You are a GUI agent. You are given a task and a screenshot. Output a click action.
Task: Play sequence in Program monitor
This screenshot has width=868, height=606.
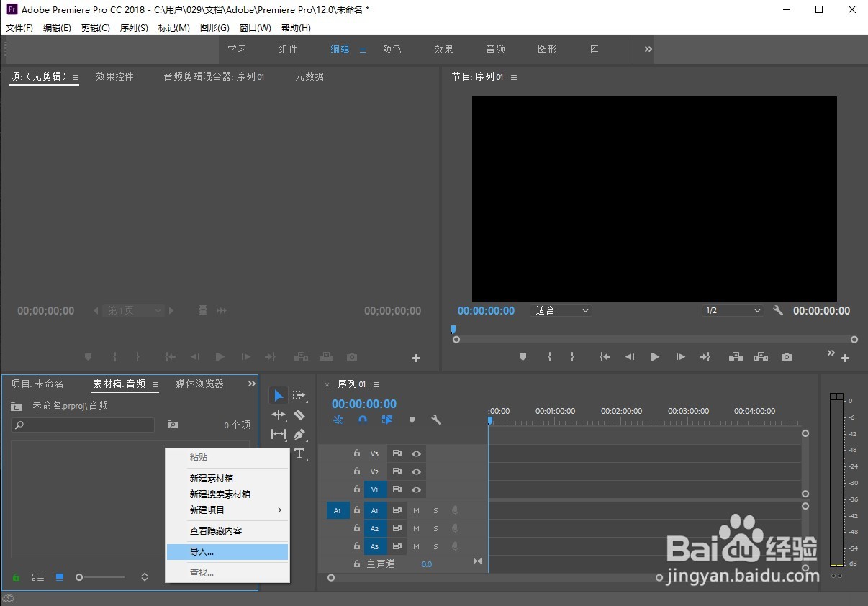point(654,356)
